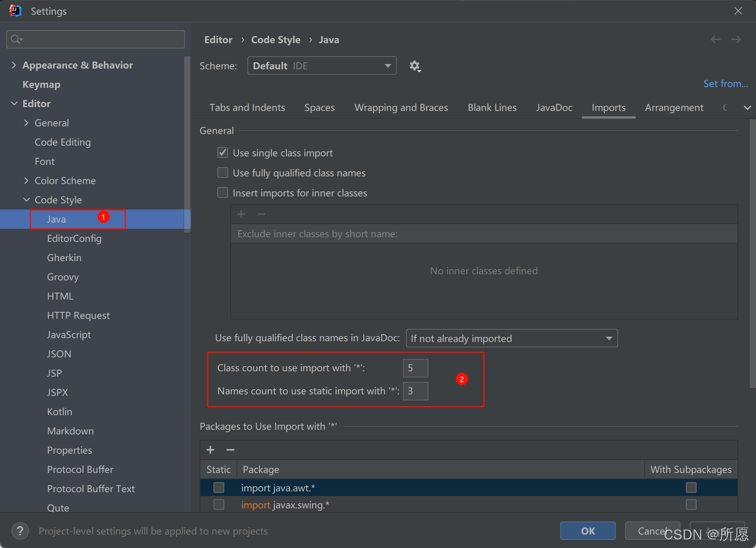Add inner class exclusion with plus icon
The height and width of the screenshot is (548, 756).
(241, 214)
